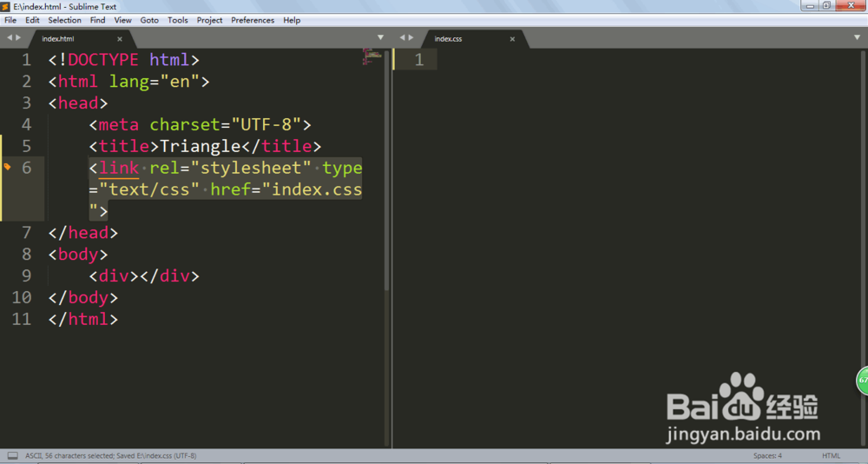
Task: Open the Project menu
Action: (209, 20)
